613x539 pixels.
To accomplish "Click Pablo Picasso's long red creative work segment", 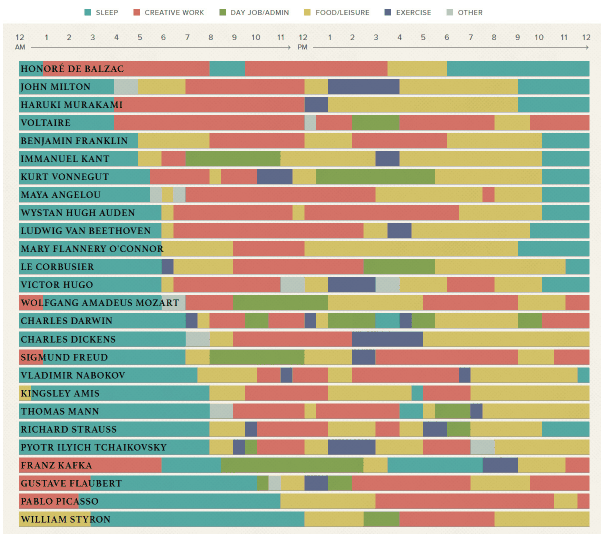I will point(464,501).
